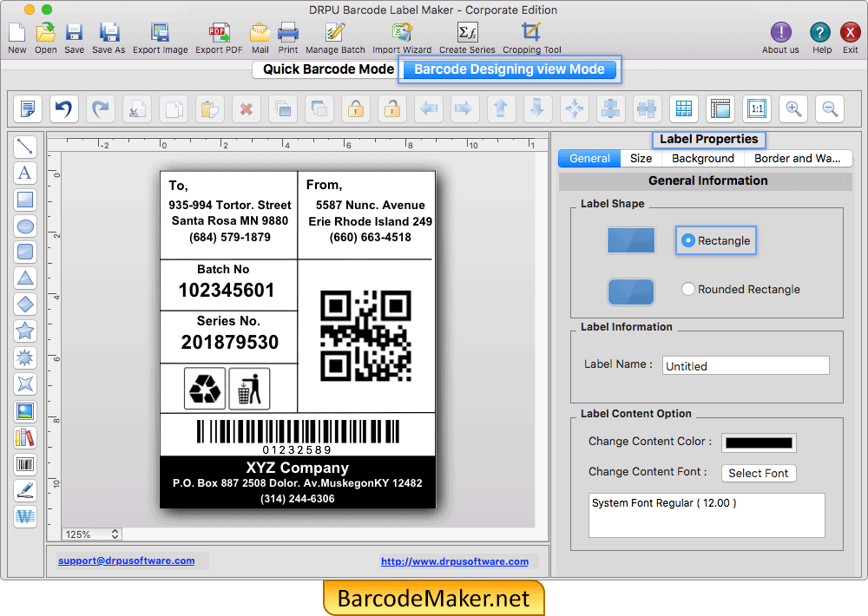Select the Star shape tool
The image size is (868, 616).
(x=25, y=331)
